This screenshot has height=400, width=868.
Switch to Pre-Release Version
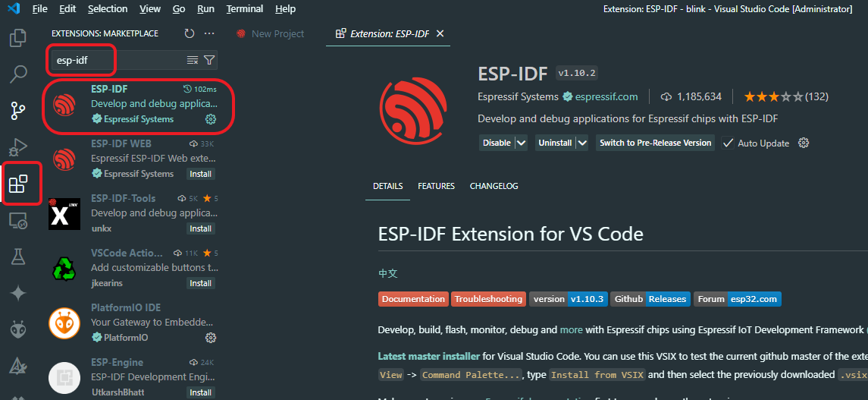(656, 143)
